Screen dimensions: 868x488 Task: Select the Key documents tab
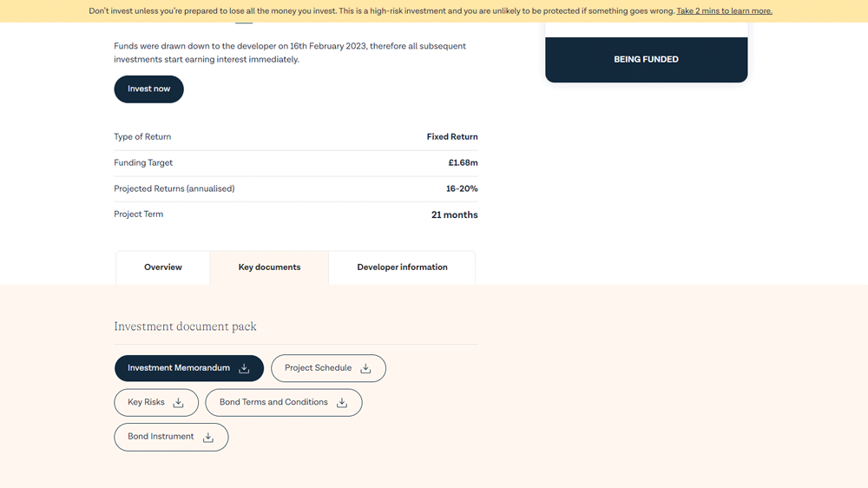click(270, 267)
